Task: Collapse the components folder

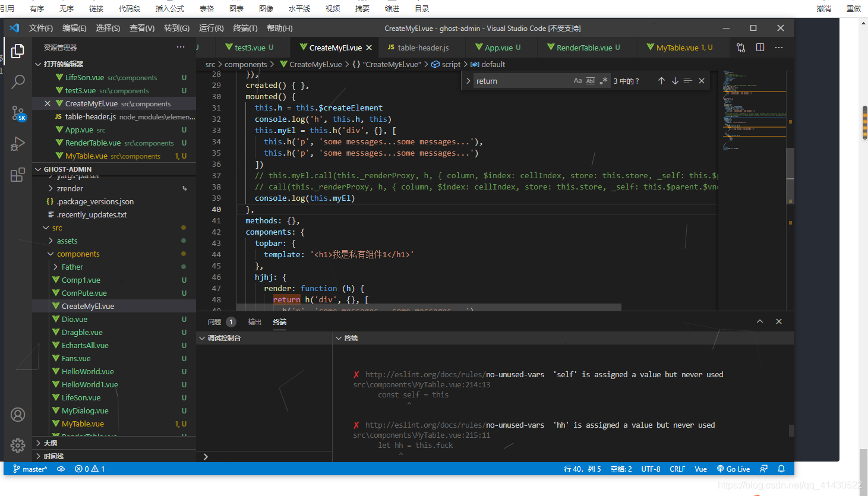Action: (x=114, y=254)
